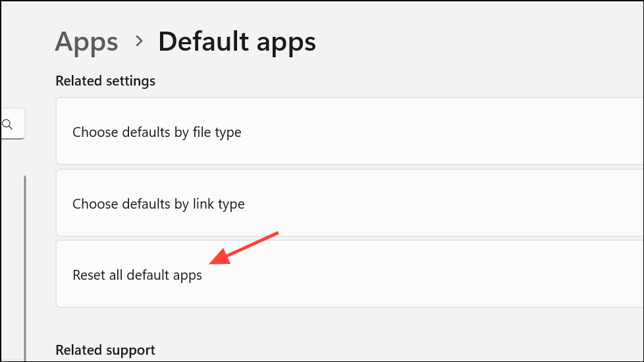Click the Related settings heading
Screen dimensions: 644x362
[x=105, y=81]
